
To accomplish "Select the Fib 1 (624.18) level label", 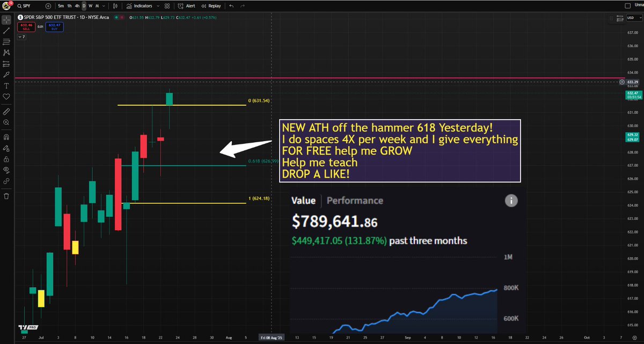I will coord(259,198).
